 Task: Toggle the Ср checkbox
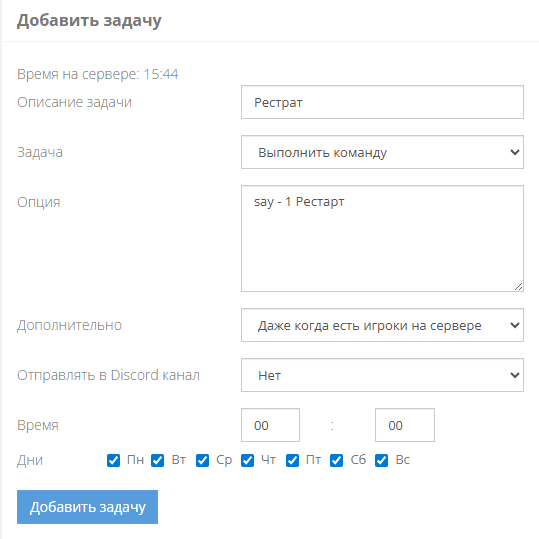pyautogui.click(x=202, y=460)
